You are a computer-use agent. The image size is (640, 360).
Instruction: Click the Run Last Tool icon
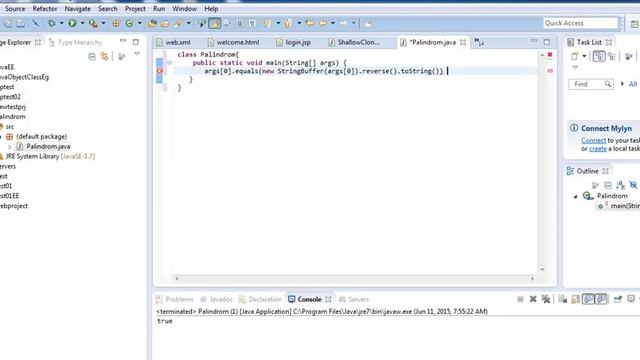tap(93, 24)
